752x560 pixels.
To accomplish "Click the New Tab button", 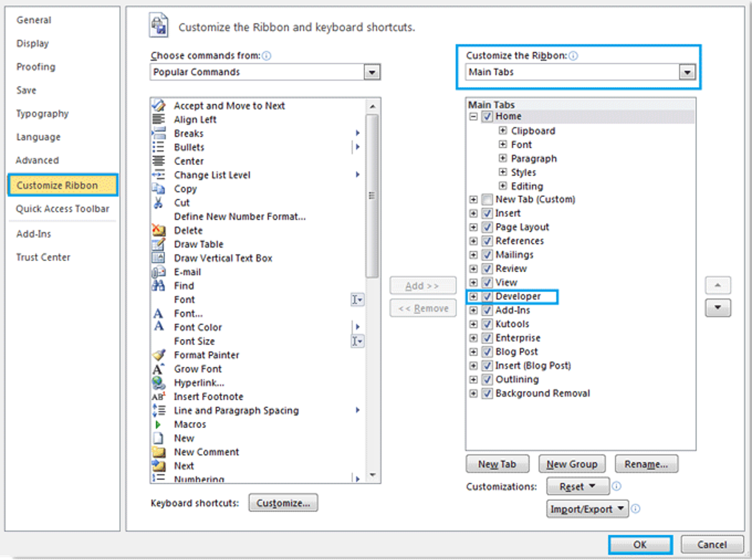I will tap(498, 464).
